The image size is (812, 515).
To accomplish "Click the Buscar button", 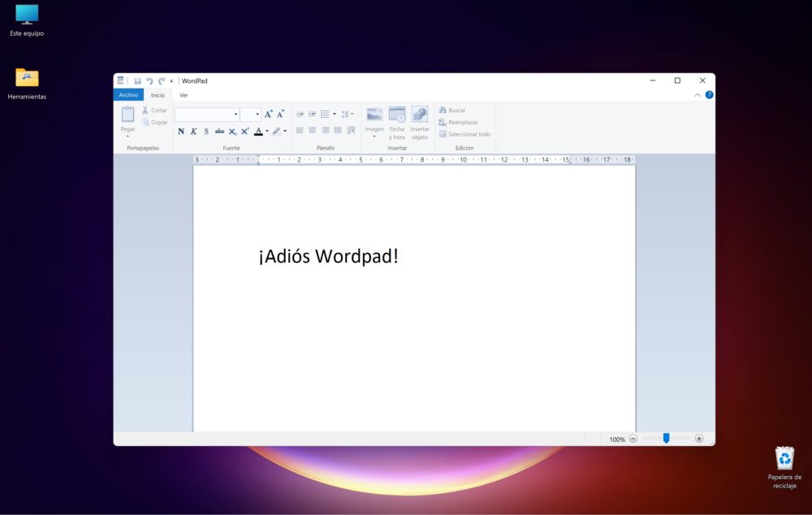I will click(452, 110).
